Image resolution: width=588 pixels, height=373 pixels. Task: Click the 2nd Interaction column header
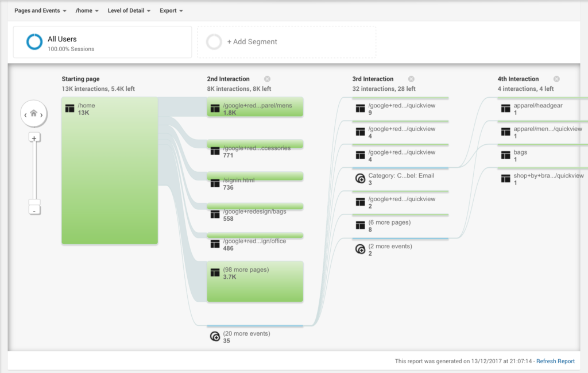click(228, 79)
